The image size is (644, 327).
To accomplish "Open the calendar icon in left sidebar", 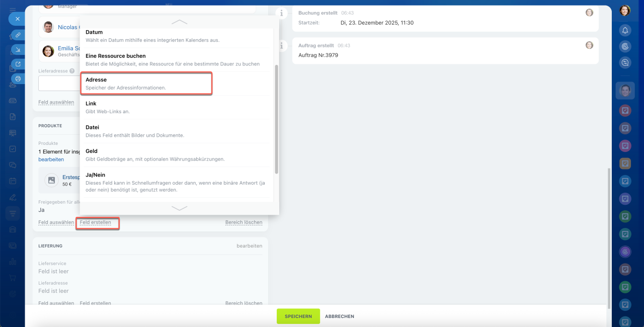I will point(13,181).
